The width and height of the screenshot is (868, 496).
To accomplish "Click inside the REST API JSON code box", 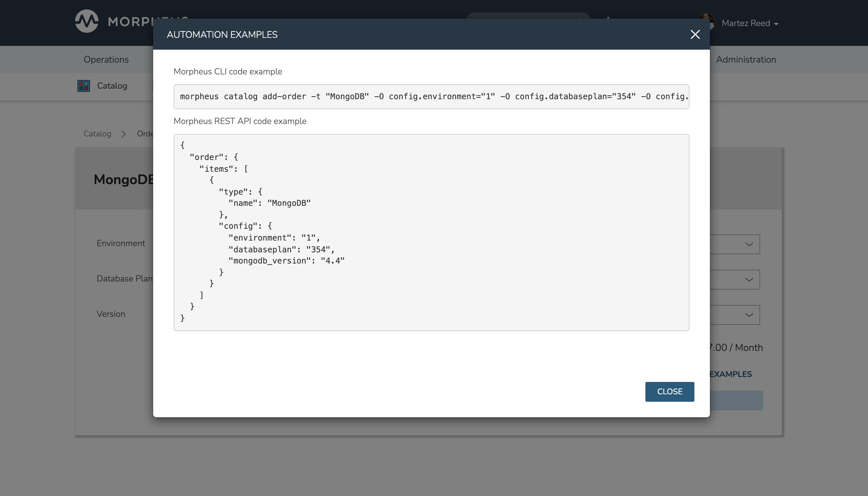I will click(x=431, y=232).
